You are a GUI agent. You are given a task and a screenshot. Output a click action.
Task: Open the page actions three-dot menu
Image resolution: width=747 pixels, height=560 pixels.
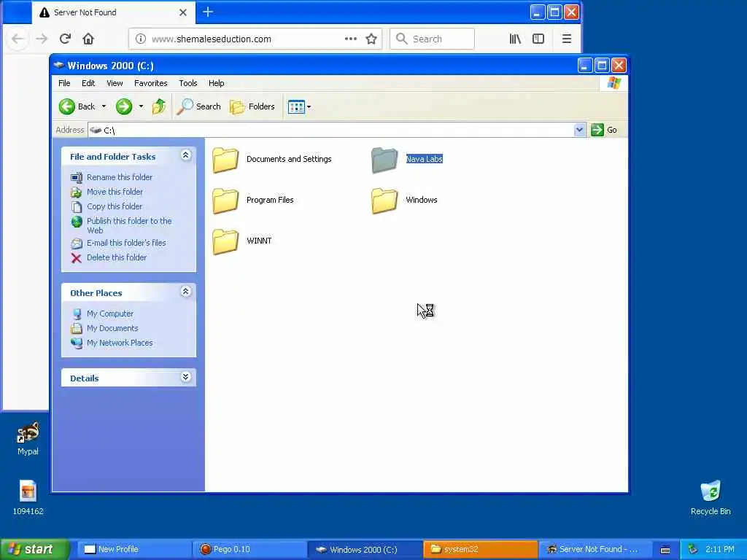[x=351, y=39]
